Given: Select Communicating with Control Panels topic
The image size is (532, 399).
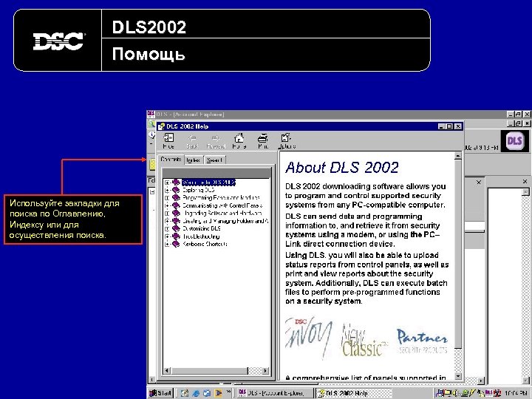Looking at the screenshot, I should (222, 205).
